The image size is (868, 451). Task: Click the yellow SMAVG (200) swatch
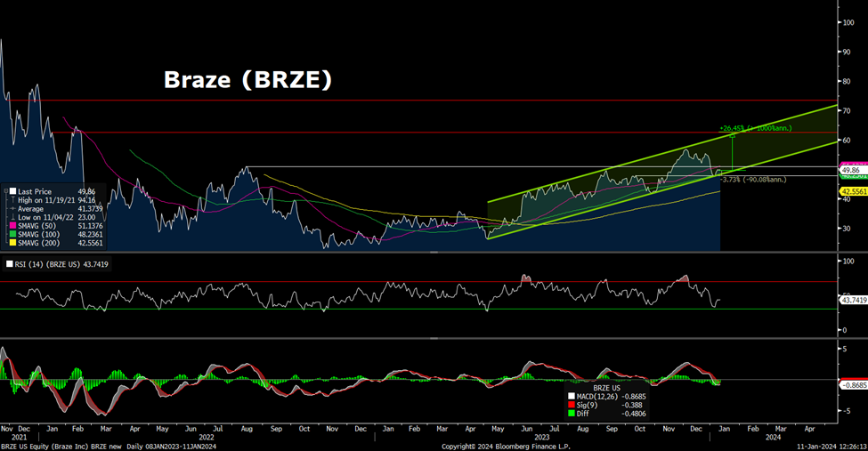[x=12, y=243]
